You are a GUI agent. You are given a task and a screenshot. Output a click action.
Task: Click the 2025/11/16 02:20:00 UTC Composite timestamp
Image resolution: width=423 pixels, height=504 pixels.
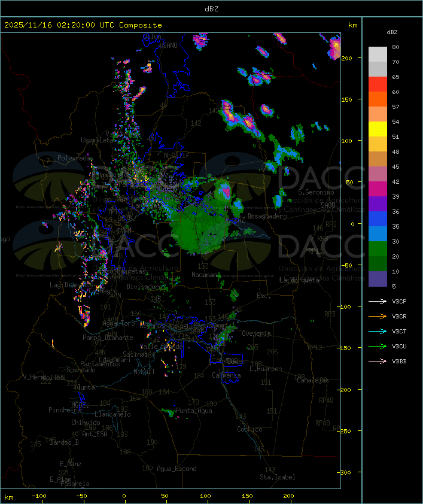(83, 25)
